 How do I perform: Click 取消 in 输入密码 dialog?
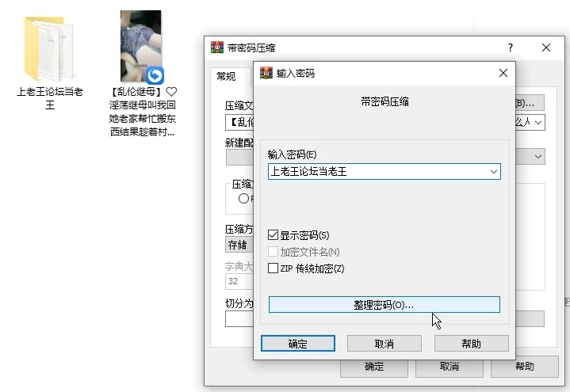[384, 344]
